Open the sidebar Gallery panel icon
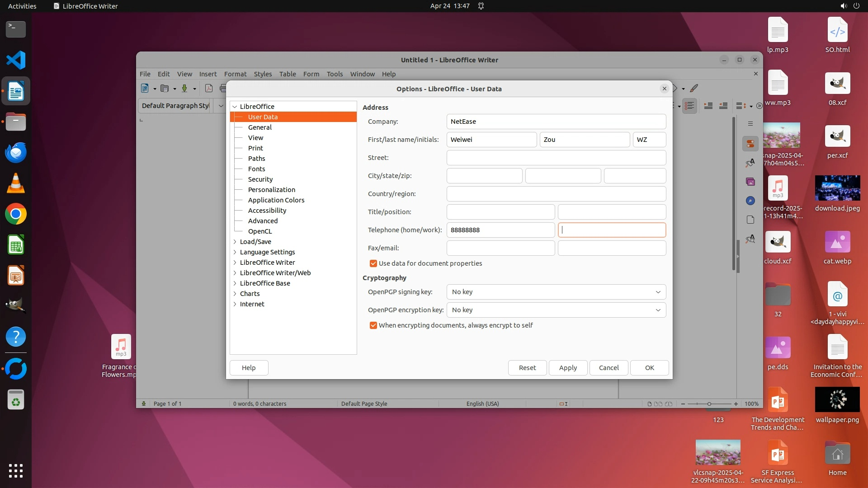This screenshot has height=488, width=868. 750,182
